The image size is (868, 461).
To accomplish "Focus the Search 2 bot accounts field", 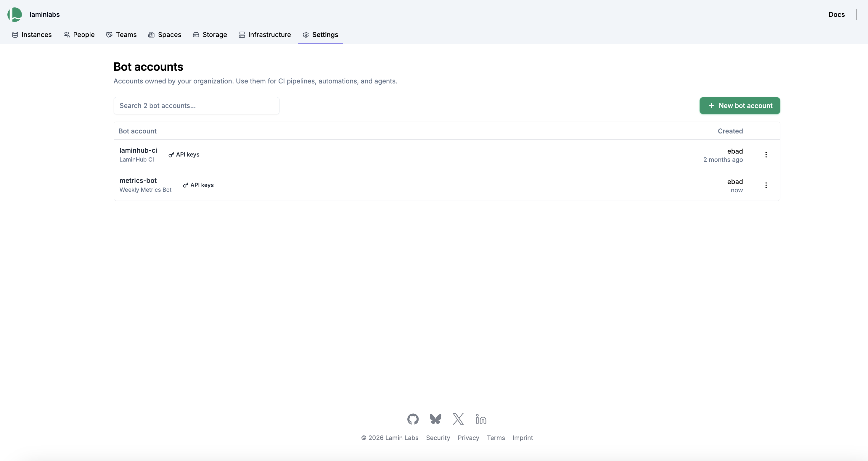I will click(x=197, y=106).
